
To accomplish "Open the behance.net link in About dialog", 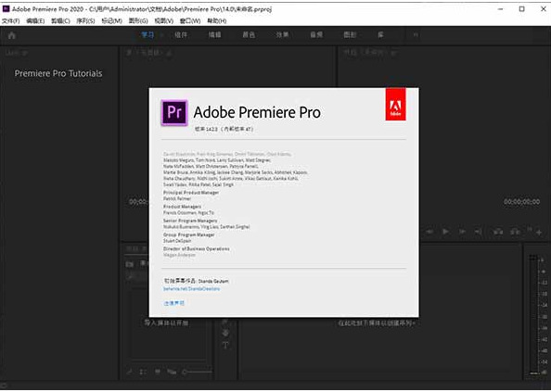I will (191, 289).
